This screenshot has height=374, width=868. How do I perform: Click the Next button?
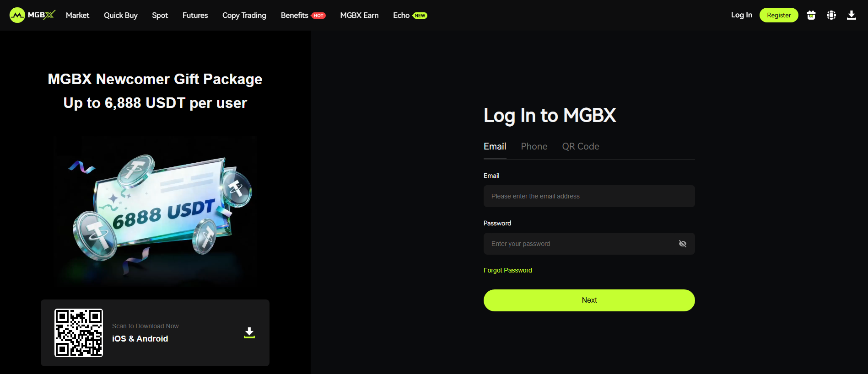click(x=589, y=300)
